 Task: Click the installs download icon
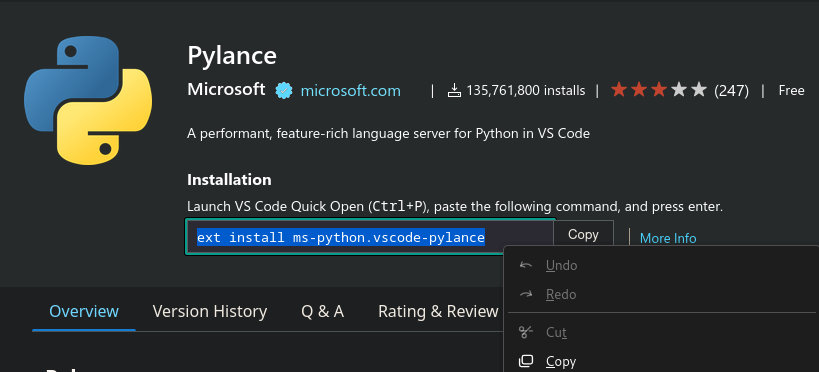click(454, 90)
